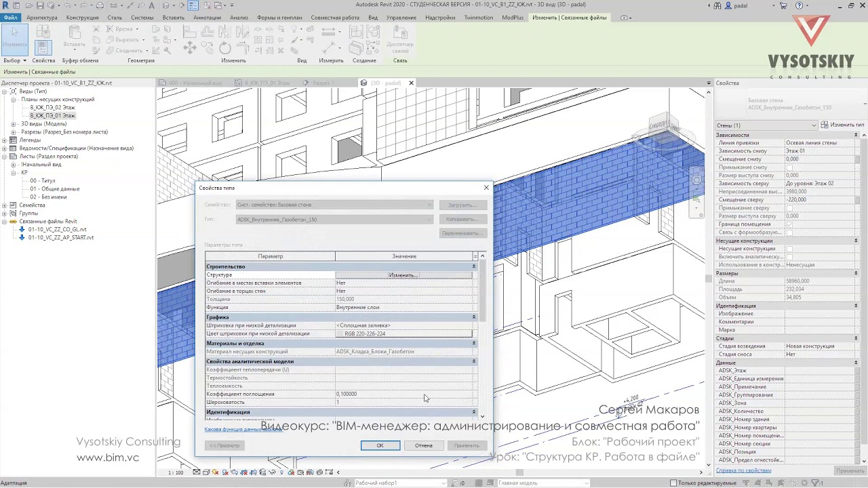Screen dimensions: 868x488
Task: Click the Align tool icon in Modify panel
Action: (190, 31)
